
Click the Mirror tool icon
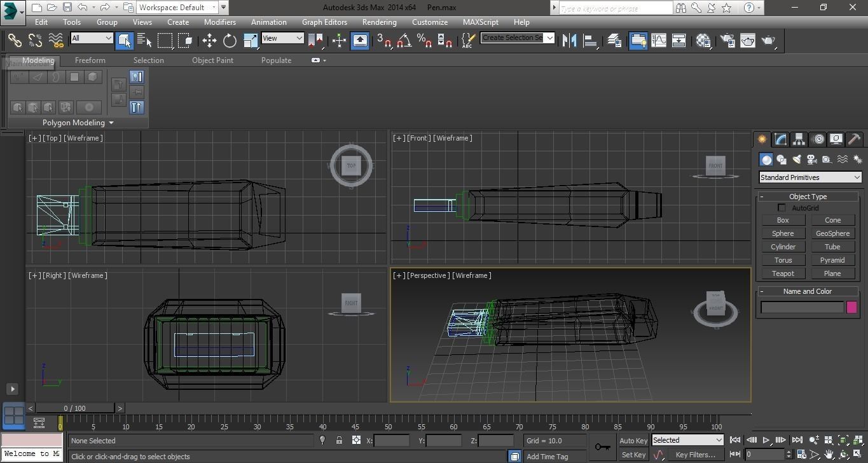(x=570, y=40)
